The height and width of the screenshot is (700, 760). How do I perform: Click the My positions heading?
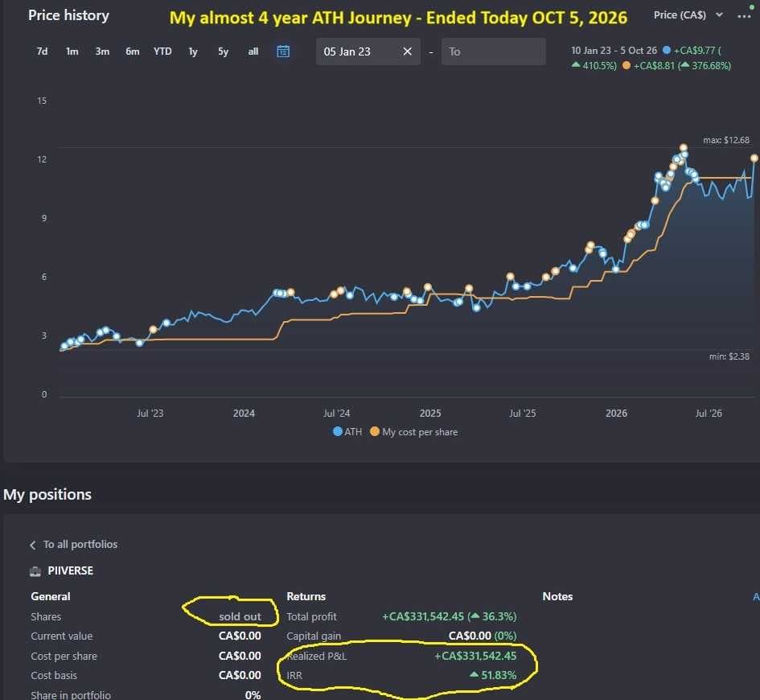click(x=47, y=495)
